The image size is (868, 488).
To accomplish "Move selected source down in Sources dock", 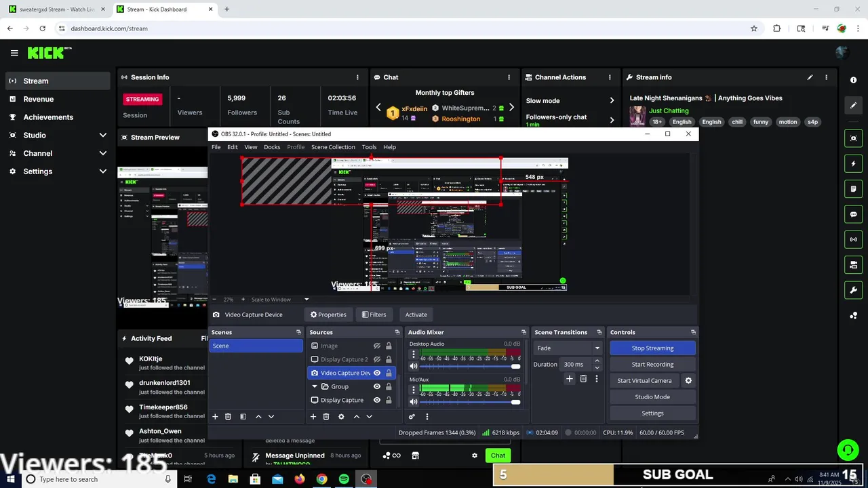I will [370, 417].
